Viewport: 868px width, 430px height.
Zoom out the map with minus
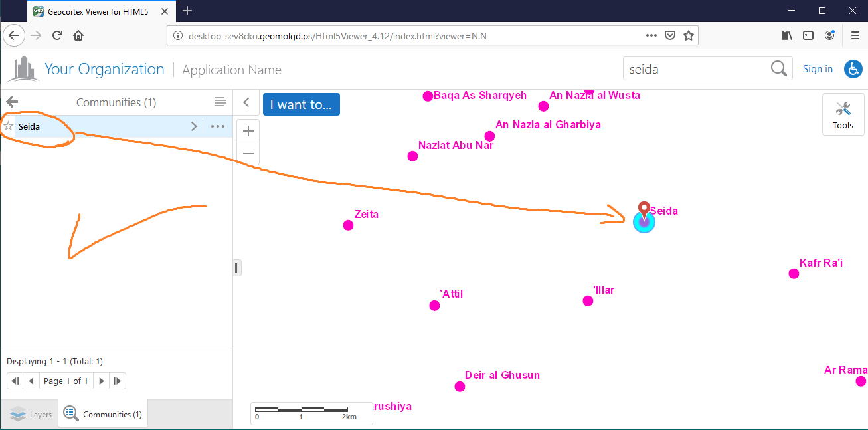[248, 154]
